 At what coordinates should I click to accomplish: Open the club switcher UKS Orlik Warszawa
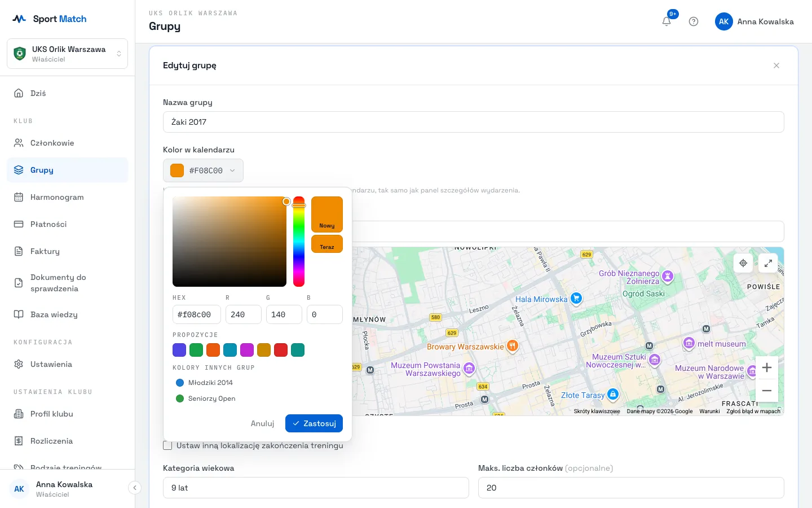[x=67, y=54]
